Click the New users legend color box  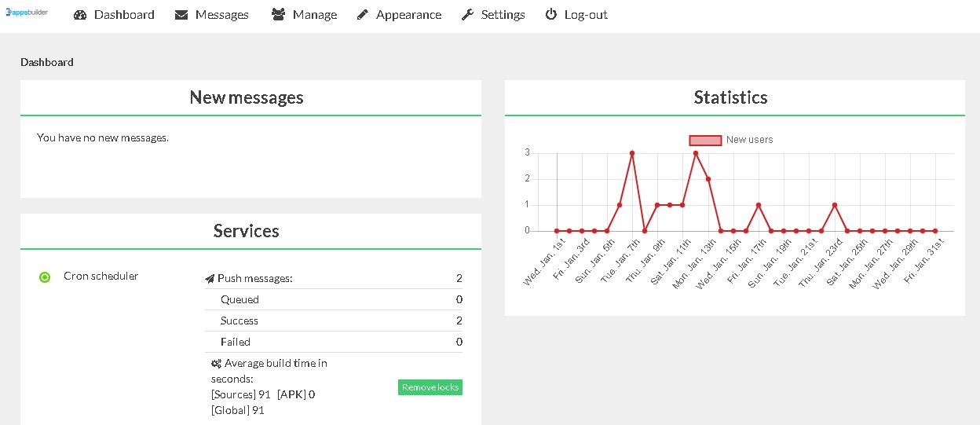pos(705,140)
